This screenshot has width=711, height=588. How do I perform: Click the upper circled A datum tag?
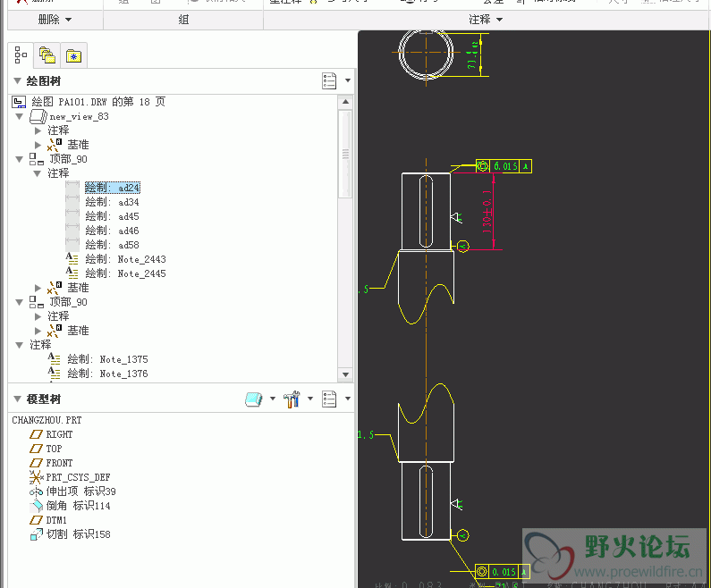pyautogui.click(x=462, y=247)
